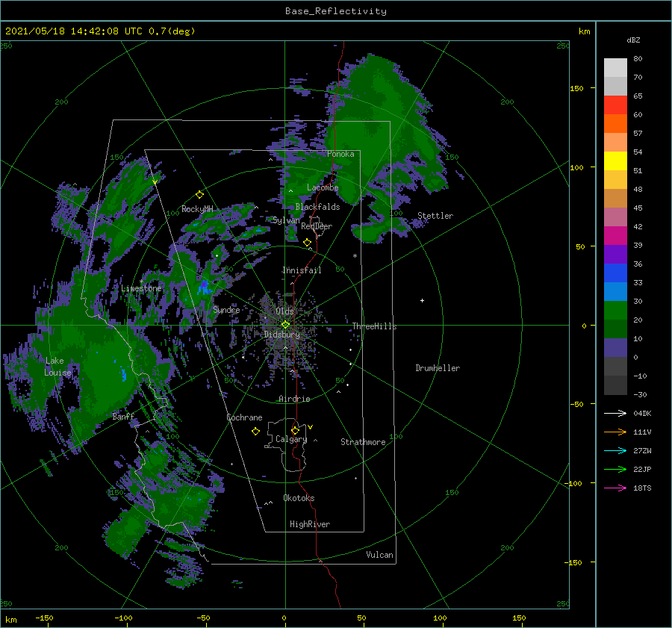Screen dimensions: 672x628
Task: Select the yellow diamond marker above RockyMH
Action: [199, 195]
